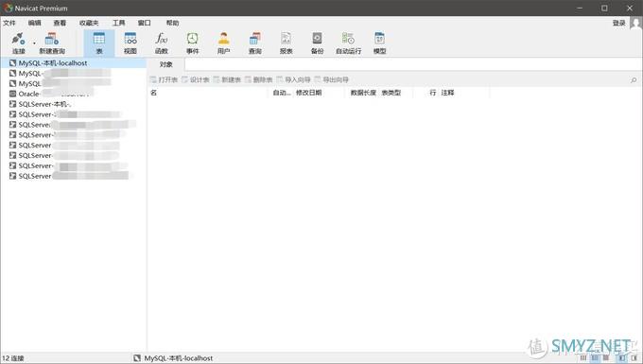Image resolution: width=643 pixels, height=364 pixels.
Task: Open the 用户 (User) toolbar icon
Action: coord(223,43)
